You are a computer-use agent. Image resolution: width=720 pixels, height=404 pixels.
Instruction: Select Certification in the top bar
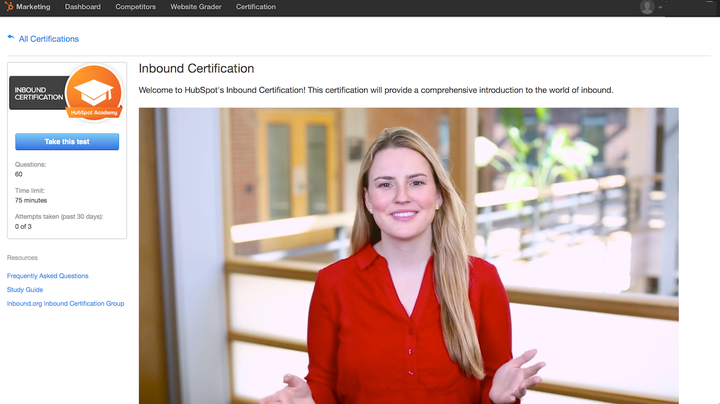pos(256,7)
